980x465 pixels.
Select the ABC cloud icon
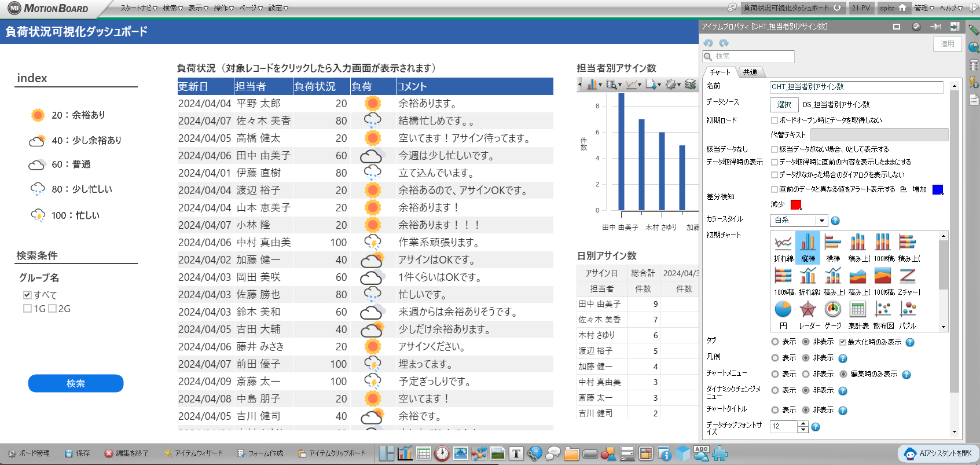(702, 453)
